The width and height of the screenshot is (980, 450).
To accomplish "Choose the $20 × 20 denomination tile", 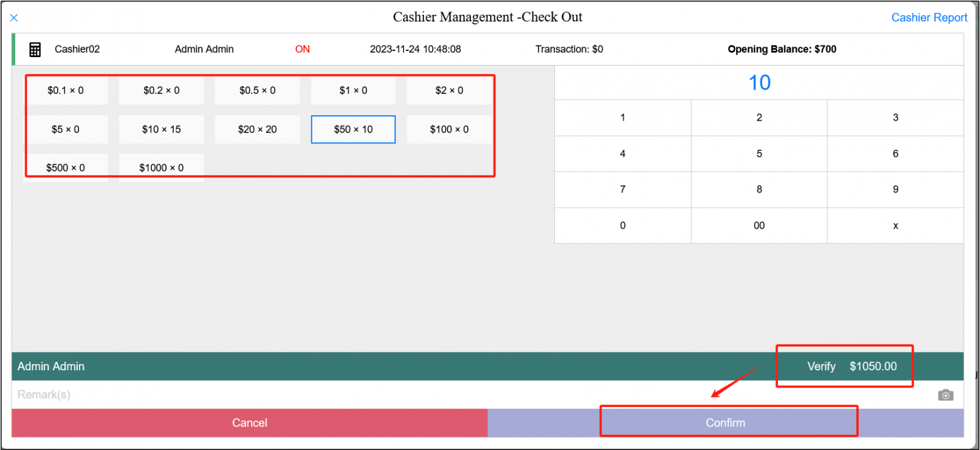I will click(257, 129).
